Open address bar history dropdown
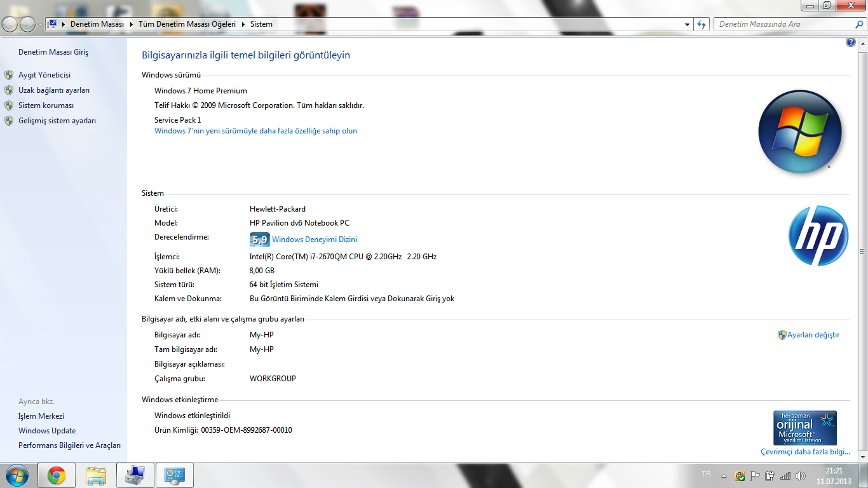868x488 pixels. [x=688, y=24]
